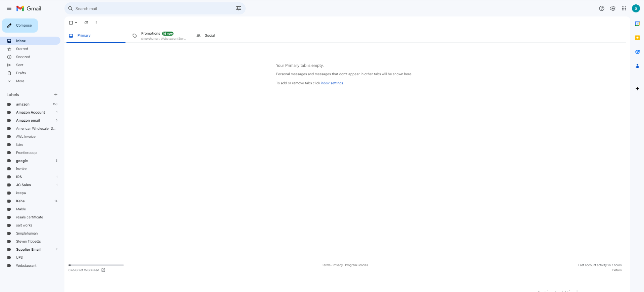Image resolution: width=644 pixels, height=292 pixels.
Task: Open the Supplier Email label
Action: pos(30,249)
